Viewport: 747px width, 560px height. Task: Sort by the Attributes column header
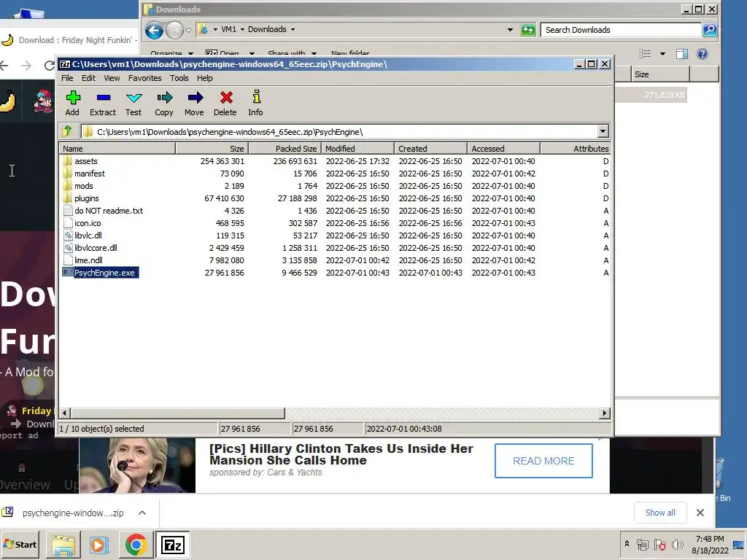576,149
